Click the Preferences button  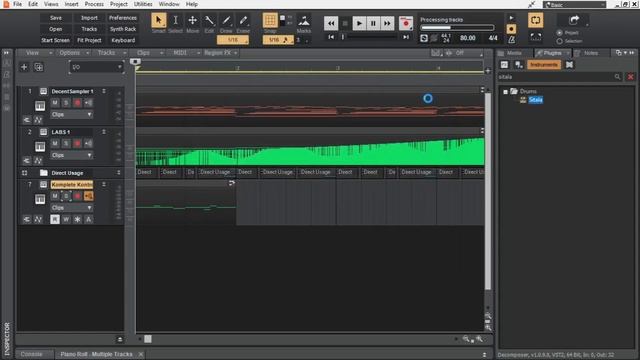pyautogui.click(x=123, y=18)
